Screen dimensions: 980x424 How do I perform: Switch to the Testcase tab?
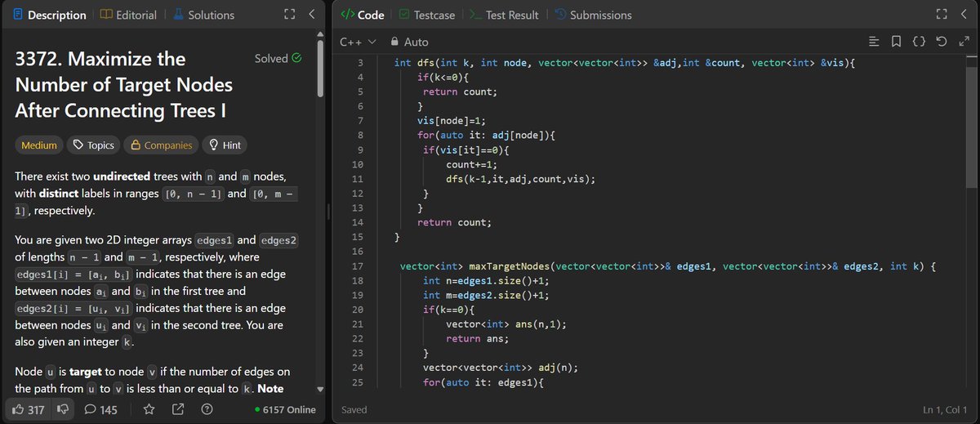(x=427, y=15)
